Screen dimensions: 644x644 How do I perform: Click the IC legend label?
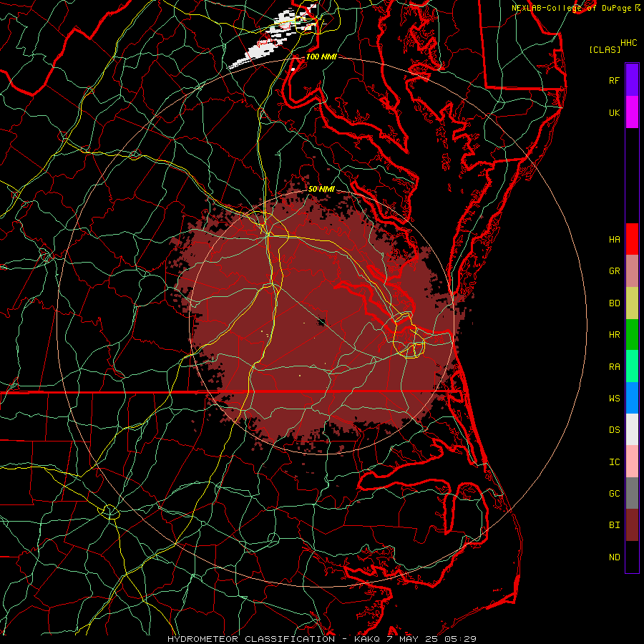coord(614,462)
